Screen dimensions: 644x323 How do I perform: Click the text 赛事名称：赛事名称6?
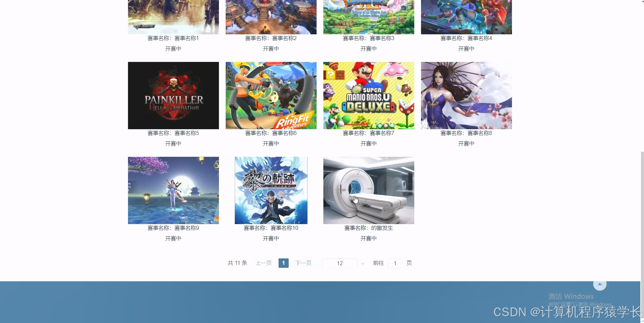(x=271, y=133)
